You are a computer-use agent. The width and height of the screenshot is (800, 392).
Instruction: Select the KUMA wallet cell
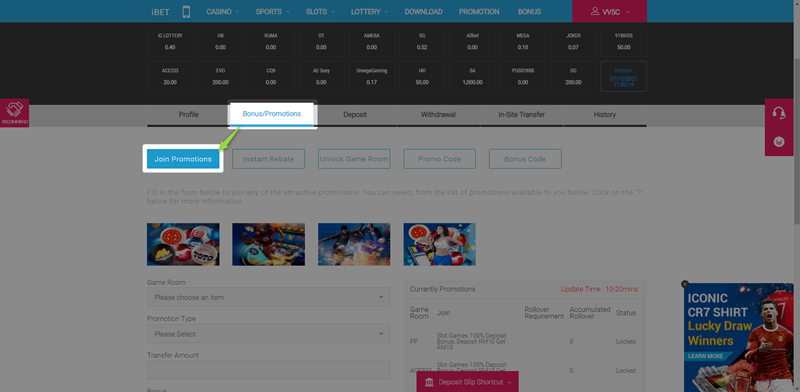tap(271, 41)
